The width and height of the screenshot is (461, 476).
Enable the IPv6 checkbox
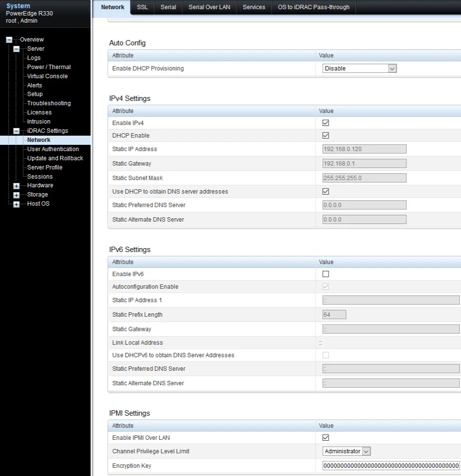pyautogui.click(x=325, y=274)
